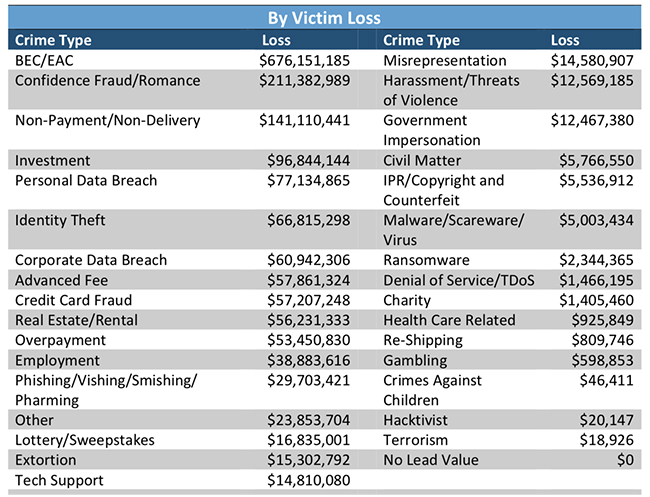
Task: Click the Identity Theft loss amount $66,815,298
Action: click(x=308, y=220)
